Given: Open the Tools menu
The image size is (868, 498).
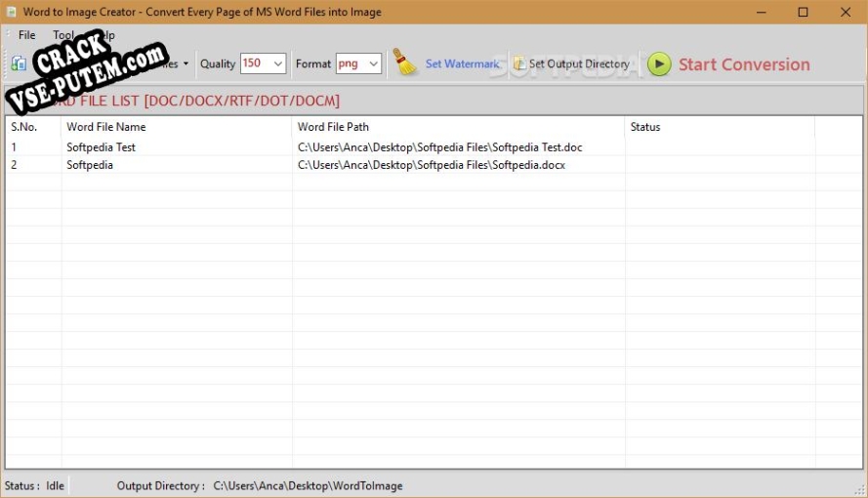Looking at the screenshot, I should [63, 35].
